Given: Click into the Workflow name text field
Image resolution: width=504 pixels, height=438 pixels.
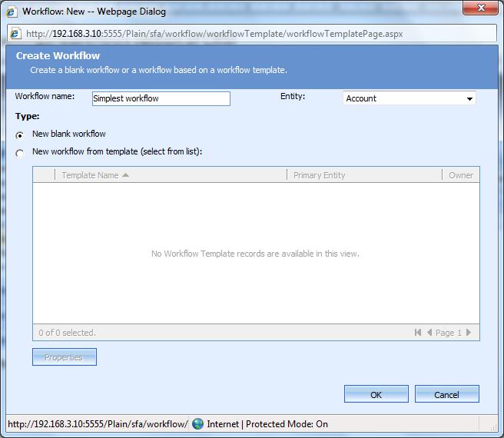Looking at the screenshot, I should coord(161,98).
